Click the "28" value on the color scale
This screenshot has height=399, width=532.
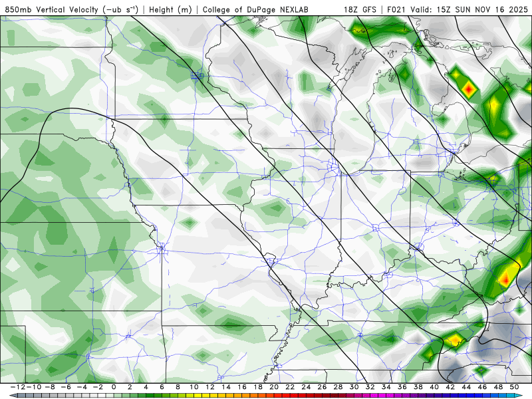[x=338, y=387]
